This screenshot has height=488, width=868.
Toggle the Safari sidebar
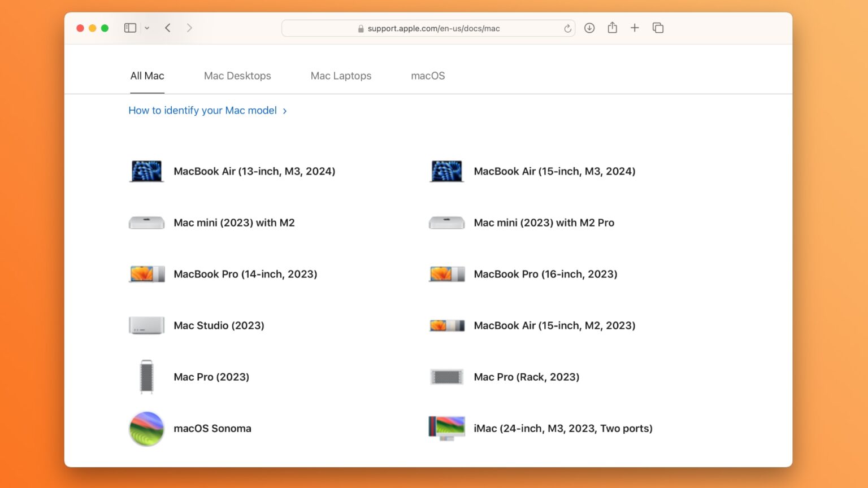[130, 28]
